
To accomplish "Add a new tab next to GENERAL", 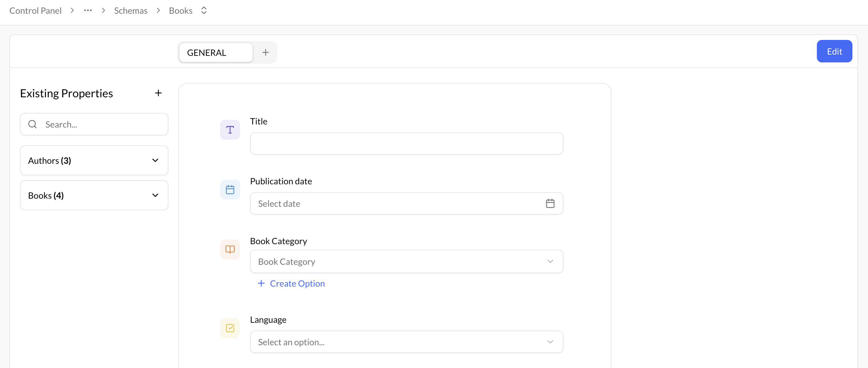I will [x=266, y=53].
